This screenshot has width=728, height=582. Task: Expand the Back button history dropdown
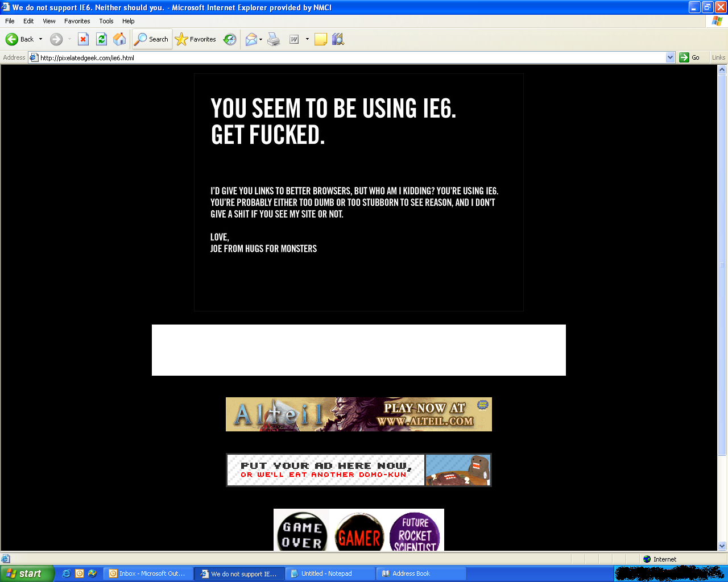pyautogui.click(x=40, y=39)
